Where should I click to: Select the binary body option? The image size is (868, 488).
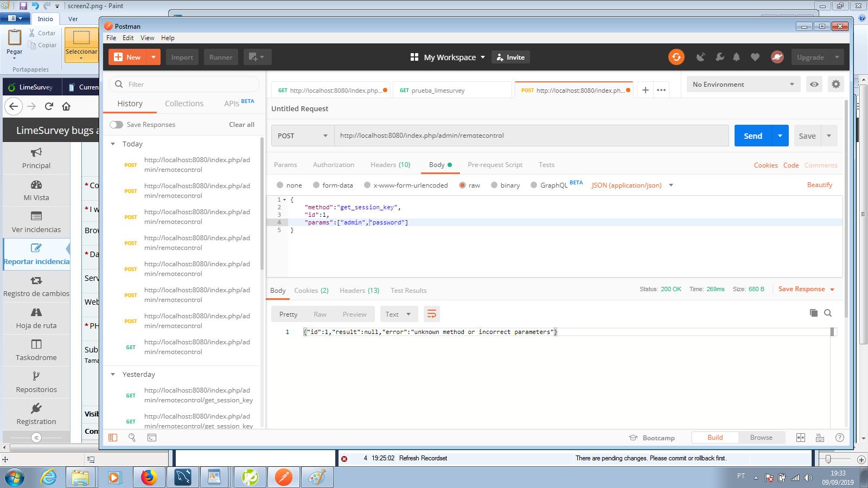point(494,185)
